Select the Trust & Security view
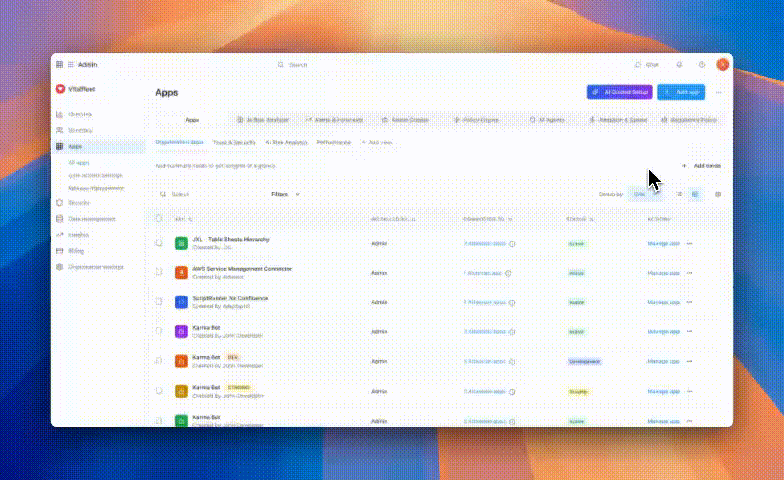Image resolution: width=784 pixels, height=480 pixels. click(234, 142)
